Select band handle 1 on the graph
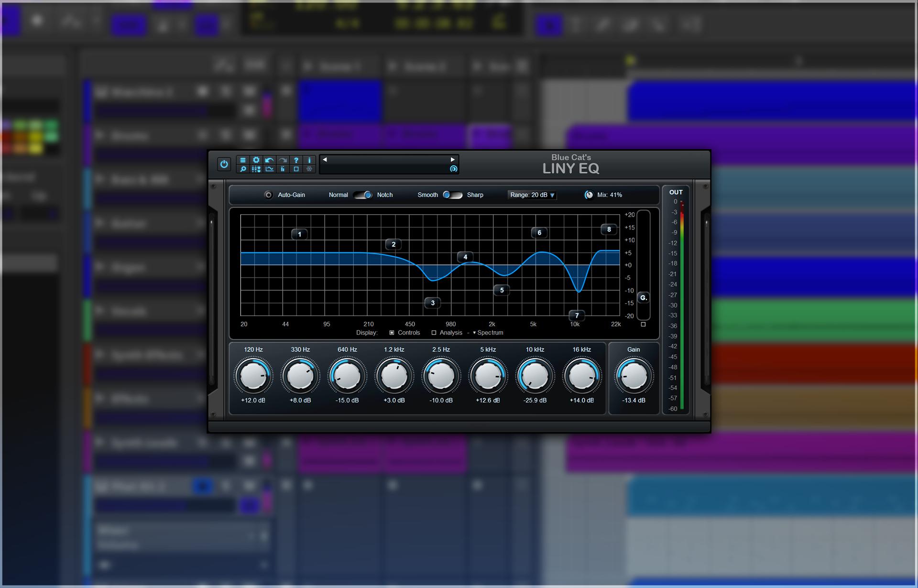This screenshot has height=588, width=918. tap(300, 234)
